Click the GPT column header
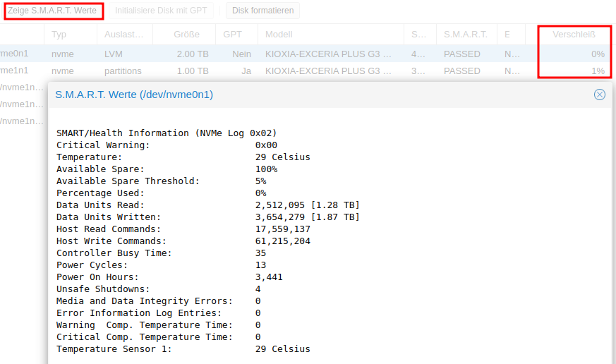The height and width of the screenshot is (364, 616). coord(232,35)
